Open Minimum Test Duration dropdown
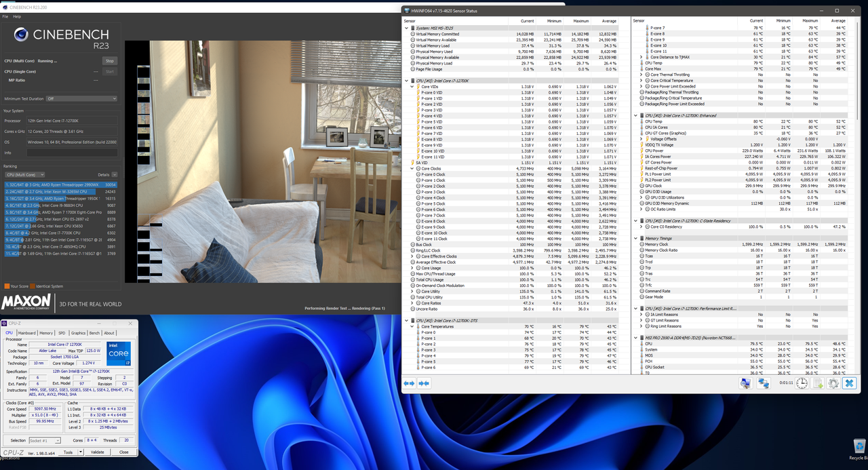The height and width of the screenshot is (470, 868). pos(81,98)
